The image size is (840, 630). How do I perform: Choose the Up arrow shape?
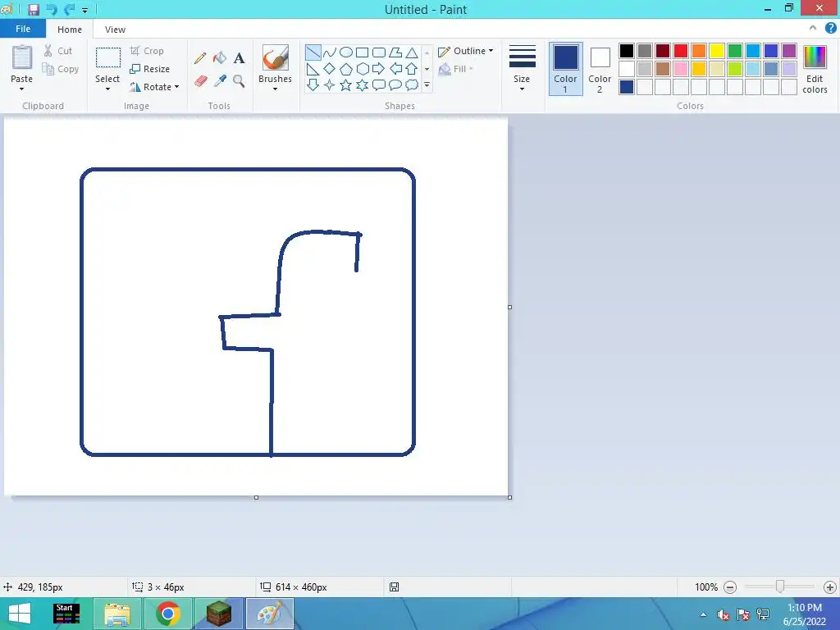(x=412, y=69)
